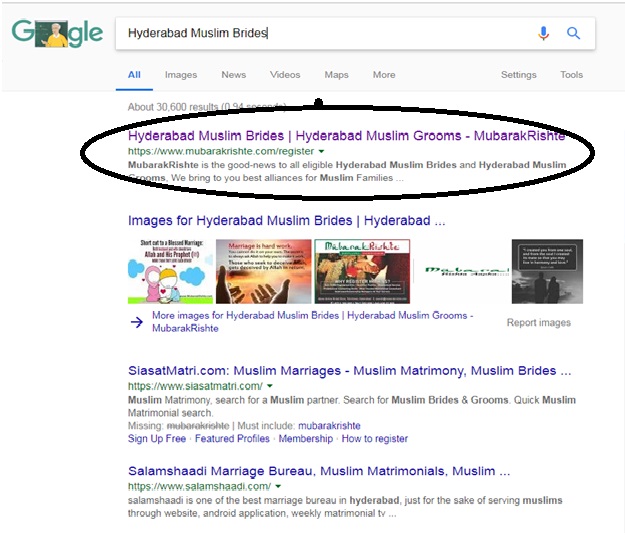Open search Settings
625x536 pixels.
click(518, 75)
